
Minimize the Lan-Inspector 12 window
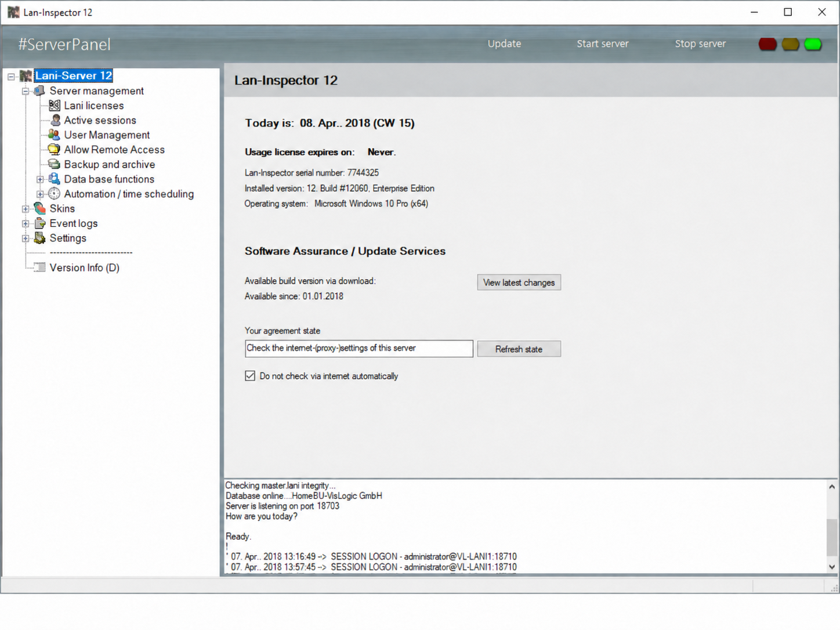754,12
